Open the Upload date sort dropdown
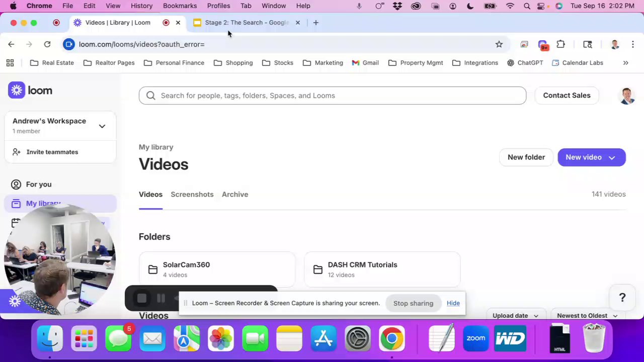644x362 pixels. pos(516,316)
